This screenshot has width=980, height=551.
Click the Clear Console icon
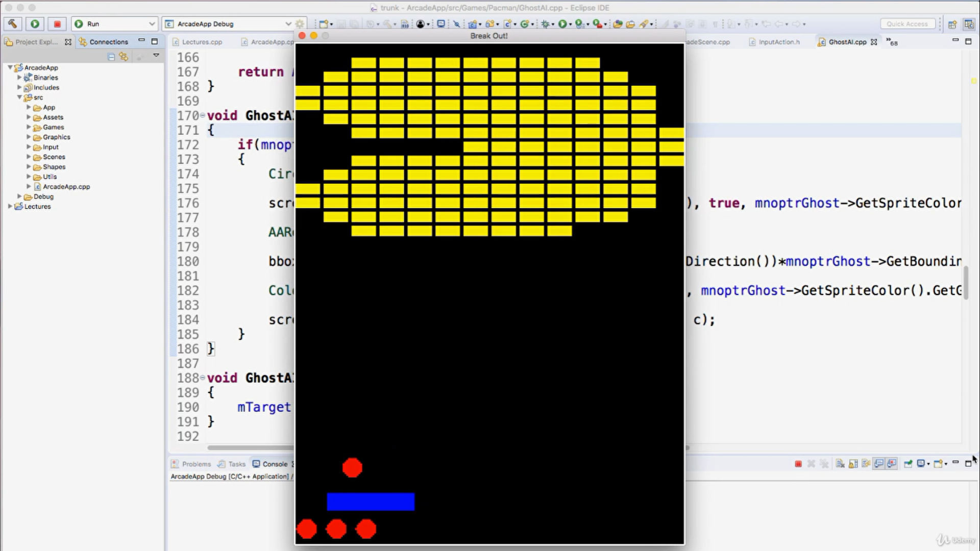point(840,464)
